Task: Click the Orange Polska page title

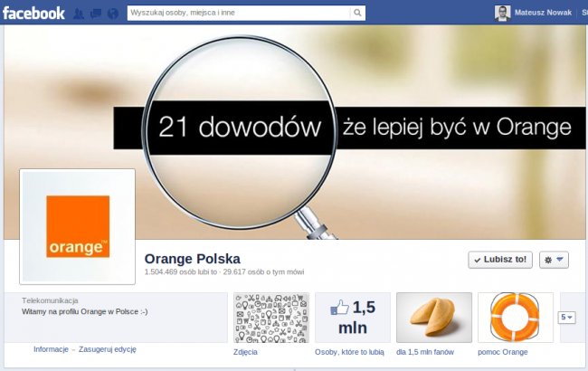Action: (x=193, y=259)
